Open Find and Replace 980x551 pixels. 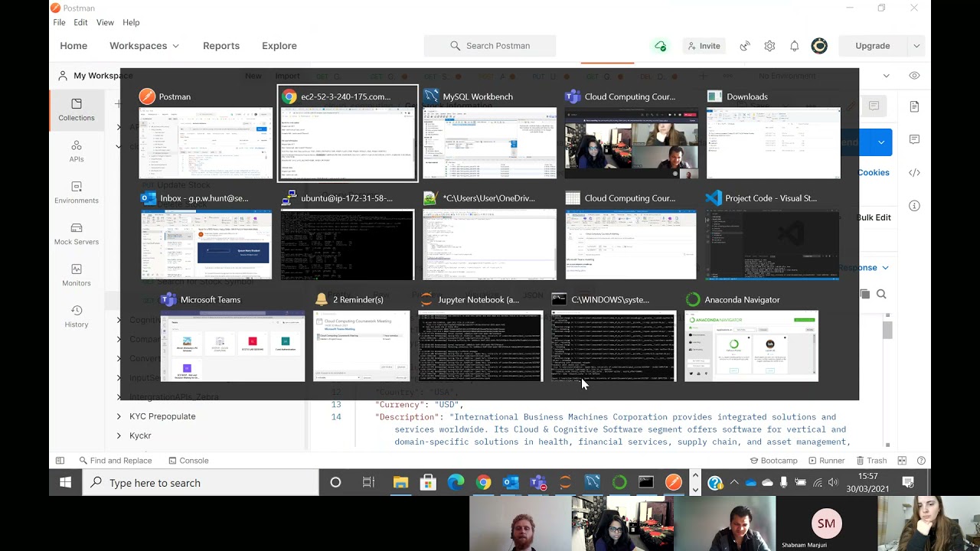point(115,461)
